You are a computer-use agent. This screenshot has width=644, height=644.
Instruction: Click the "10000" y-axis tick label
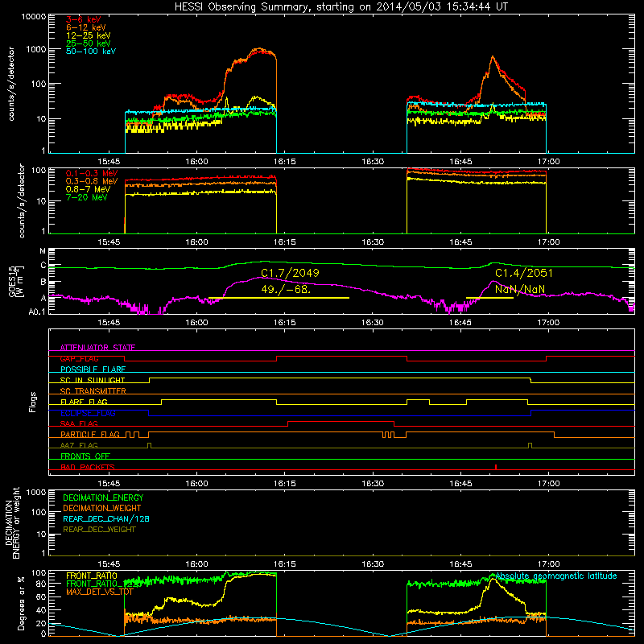pos(34,17)
